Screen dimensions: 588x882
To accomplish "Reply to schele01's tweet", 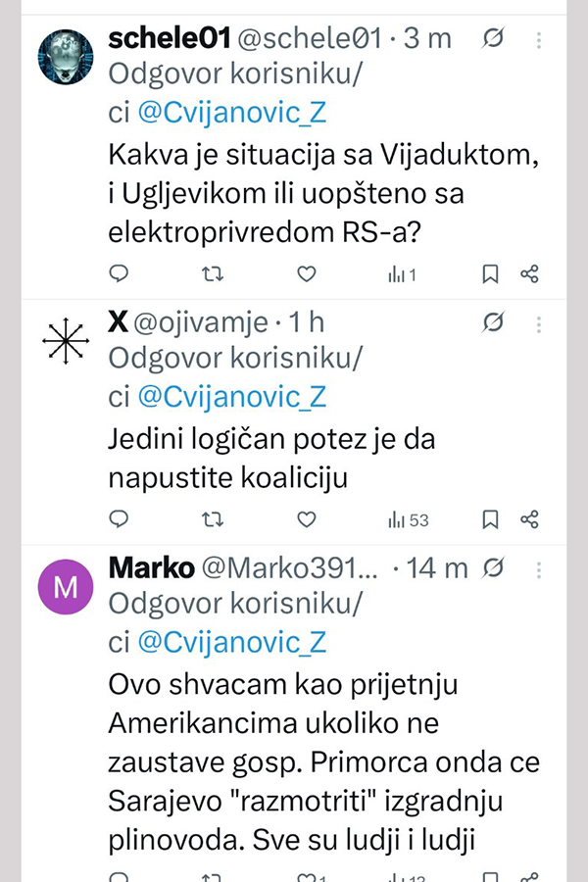I will (x=119, y=275).
